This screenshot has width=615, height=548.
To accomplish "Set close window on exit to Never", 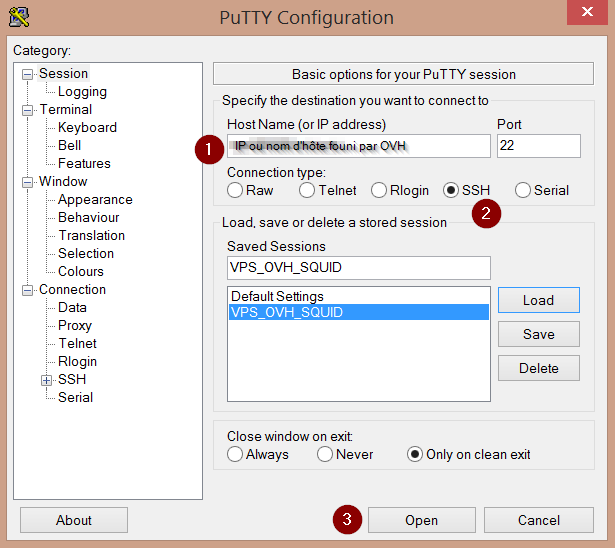I will point(325,454).
